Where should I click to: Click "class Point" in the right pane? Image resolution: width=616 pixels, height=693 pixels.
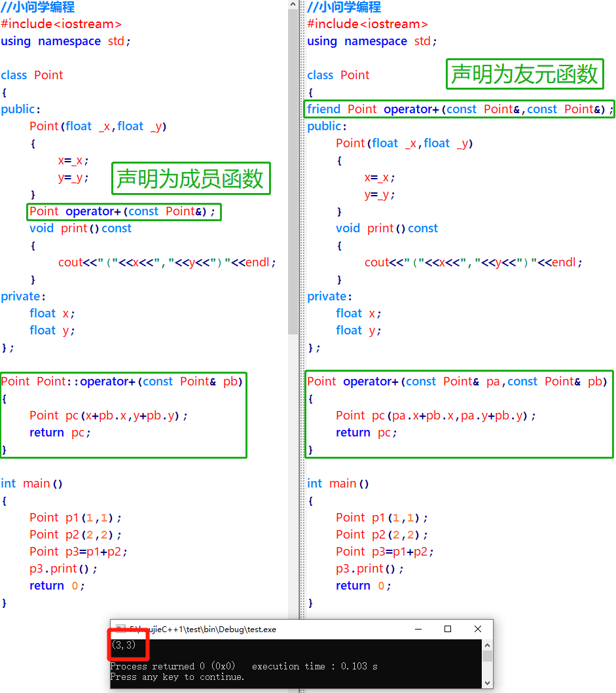click(x=338, y=75)
